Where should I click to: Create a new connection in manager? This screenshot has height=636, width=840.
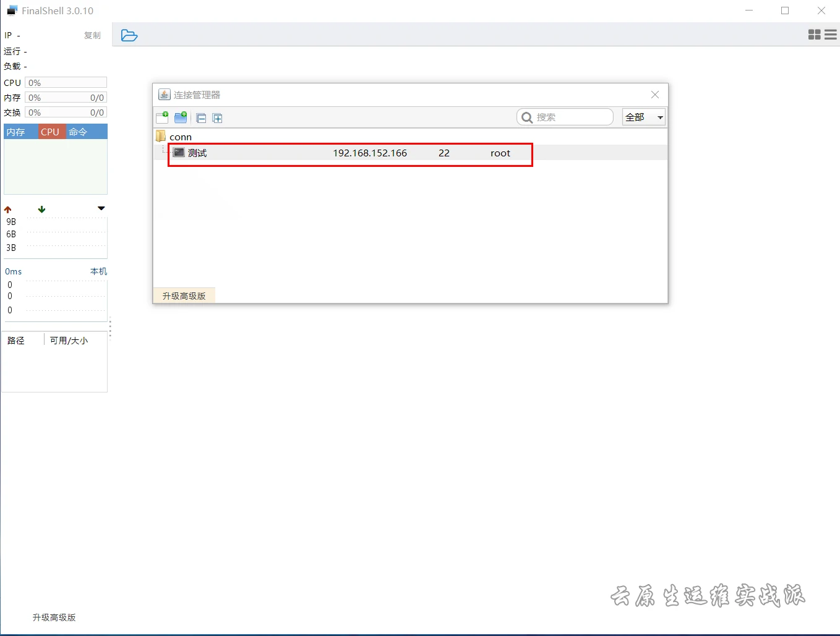tap(163, 117)
